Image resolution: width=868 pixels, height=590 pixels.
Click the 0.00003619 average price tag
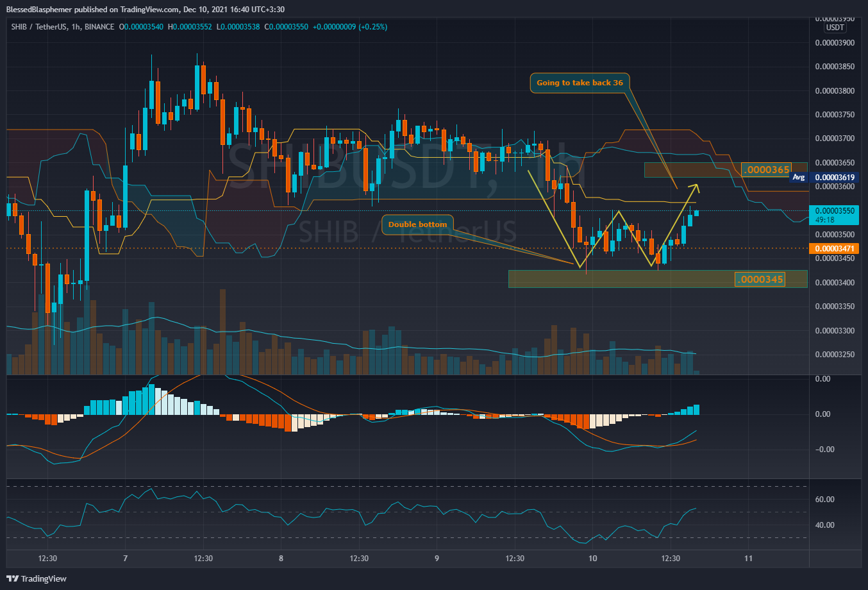(835, 178)
